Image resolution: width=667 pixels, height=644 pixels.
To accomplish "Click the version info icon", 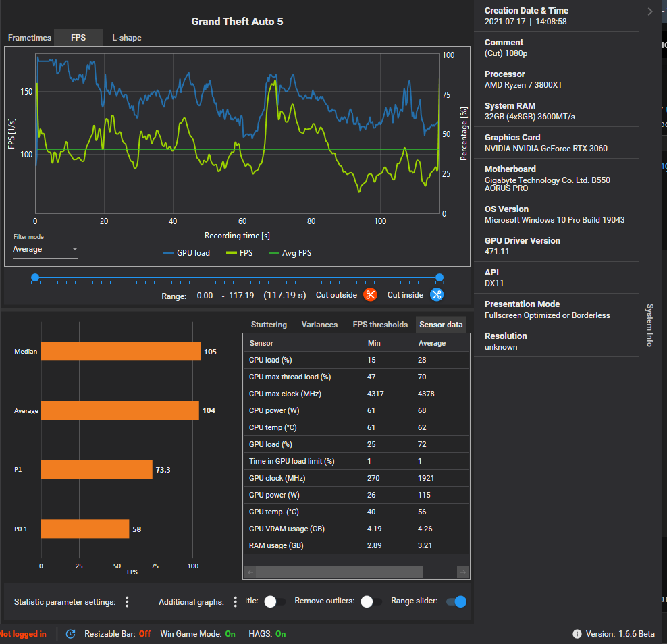I will pyautogui.click(x=577, y=634).
